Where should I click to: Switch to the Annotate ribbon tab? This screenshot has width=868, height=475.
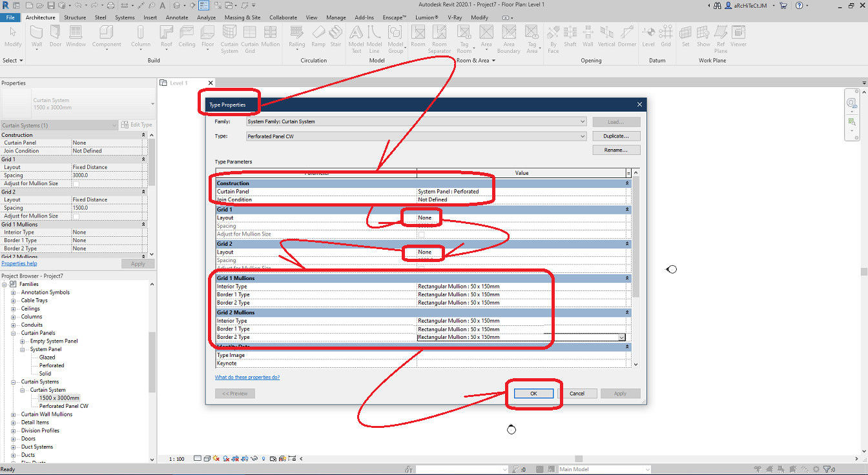pos(176,17)
